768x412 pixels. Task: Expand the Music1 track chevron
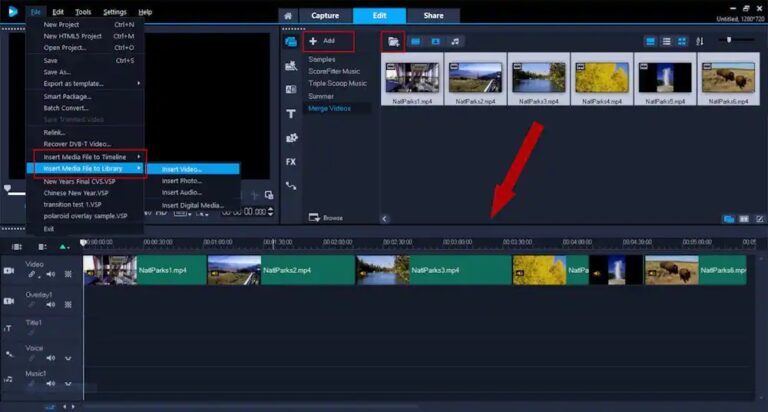(68, 384)
